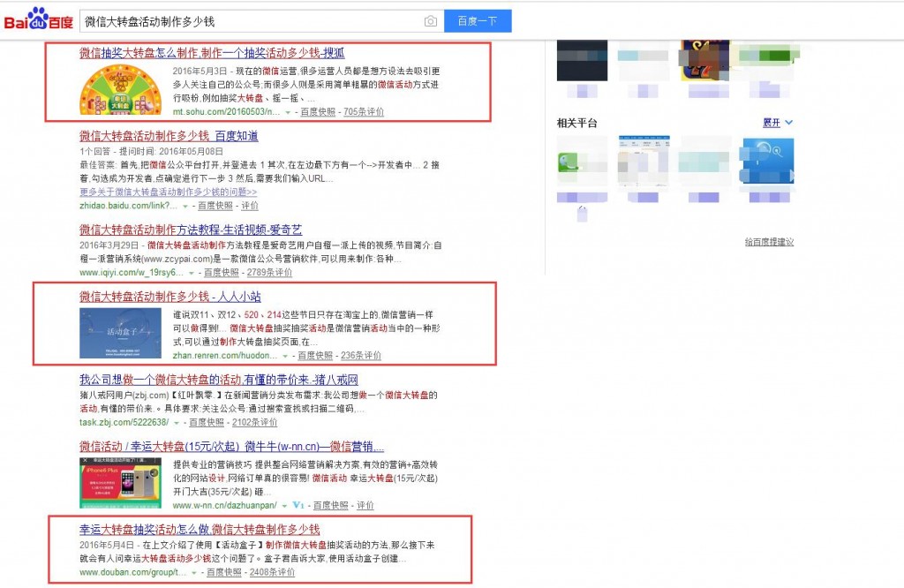Open the iQiyi result 微信大转盘活动制作方法教程

[x=191, y=230]
